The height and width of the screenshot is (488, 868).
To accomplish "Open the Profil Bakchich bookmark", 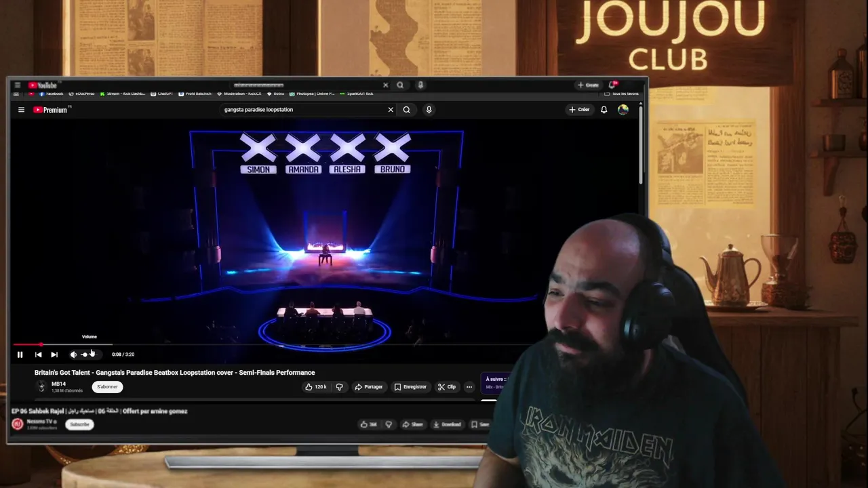I will pyautogui.click(x=195, y=94).
